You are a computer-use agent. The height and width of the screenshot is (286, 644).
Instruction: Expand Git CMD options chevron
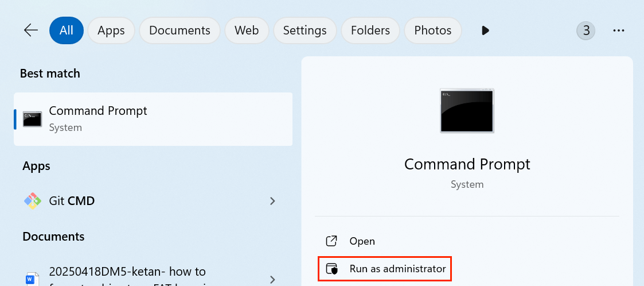(x=272, y=201)
